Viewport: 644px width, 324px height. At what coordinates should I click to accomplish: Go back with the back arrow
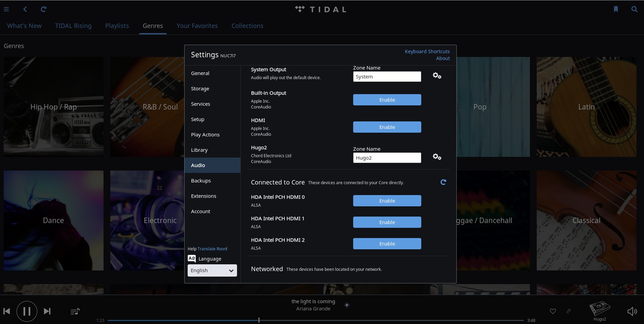pos(25,9)
